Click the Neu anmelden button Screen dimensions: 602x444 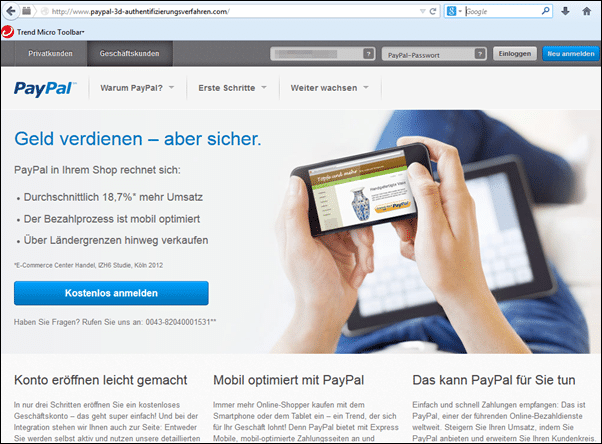click(x=571, y=54)
